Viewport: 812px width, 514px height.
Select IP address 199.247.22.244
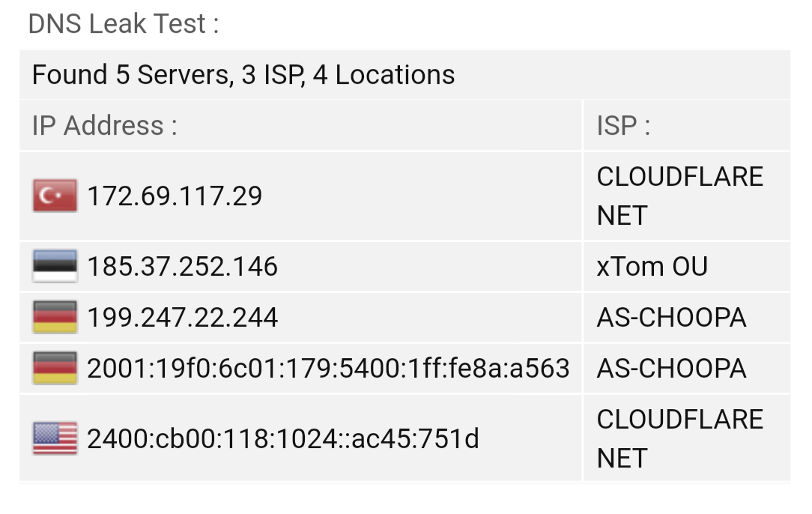coord(182,318)
